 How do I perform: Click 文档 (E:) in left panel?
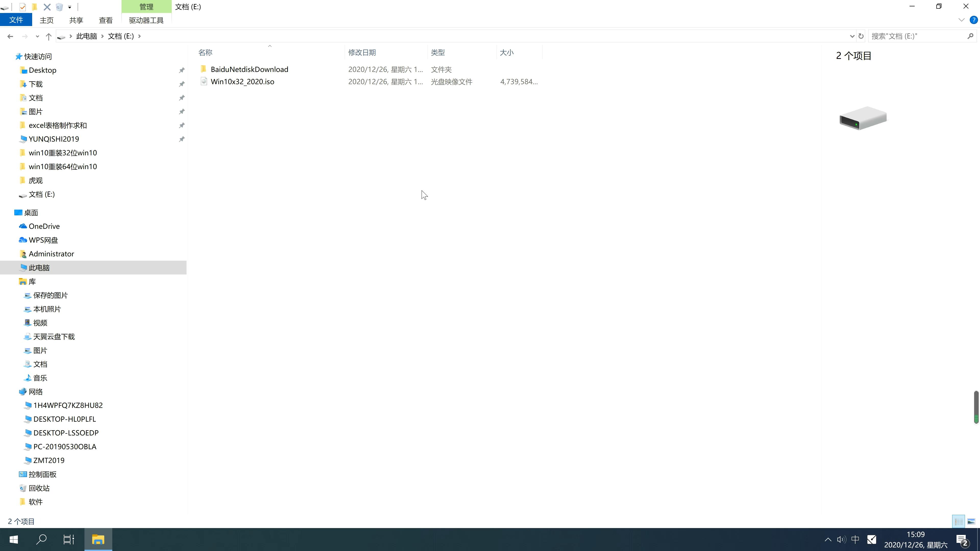pyautogui.click(x=42, y=194)
